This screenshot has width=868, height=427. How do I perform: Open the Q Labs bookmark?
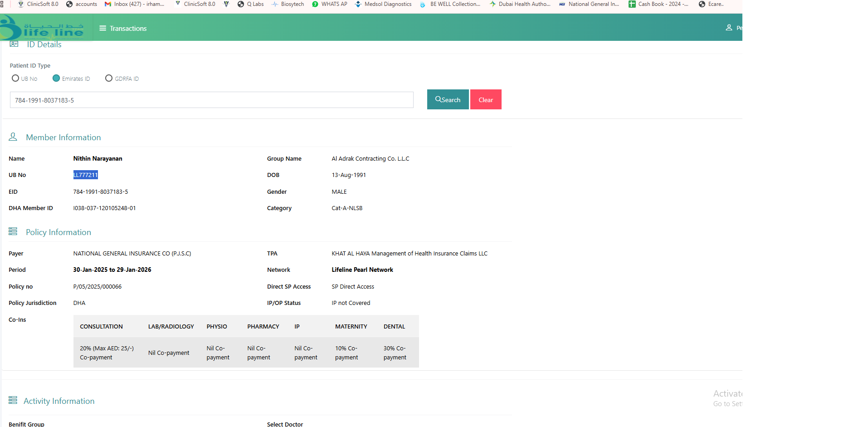click(251, 4)
